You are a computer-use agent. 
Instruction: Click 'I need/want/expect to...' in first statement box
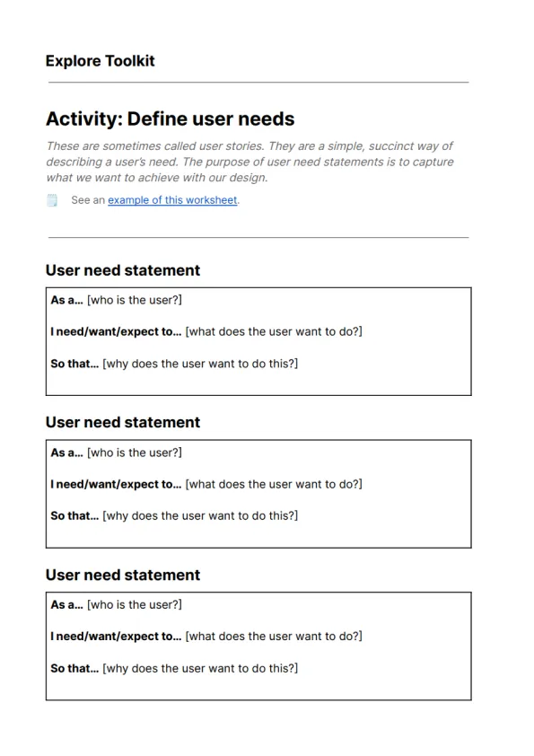[116, 331]
